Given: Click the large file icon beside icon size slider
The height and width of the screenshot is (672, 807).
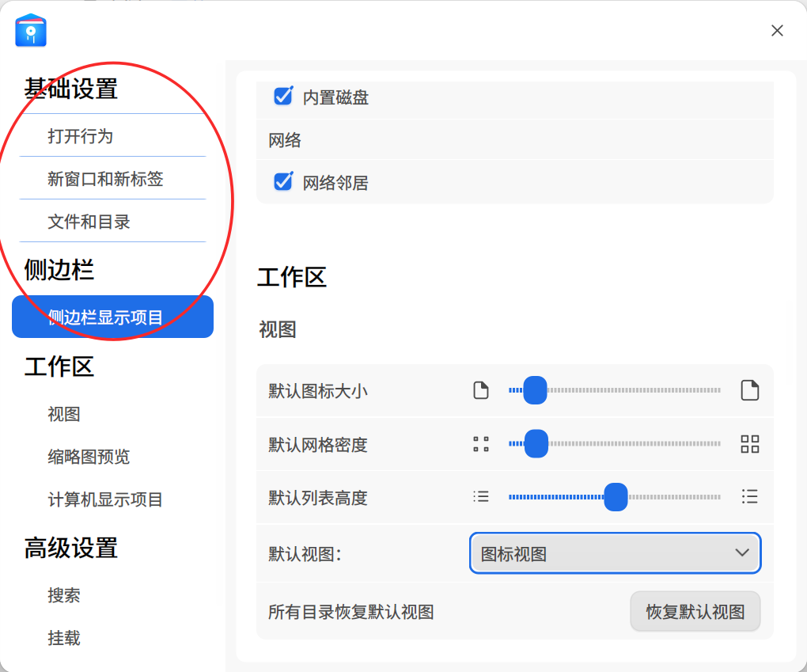Looking at the screenshot, I should click(749, 389).
